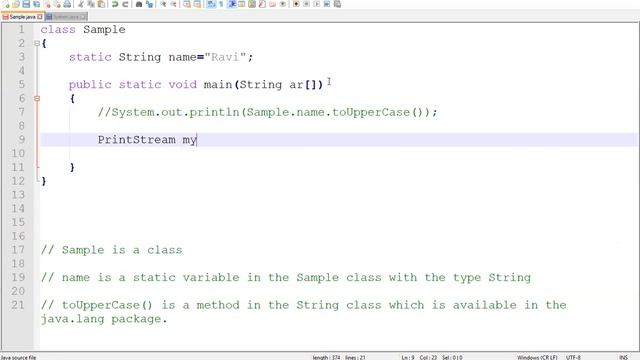Open the Function List panel icon
The image size is (640, 360).
coord(262,4)
